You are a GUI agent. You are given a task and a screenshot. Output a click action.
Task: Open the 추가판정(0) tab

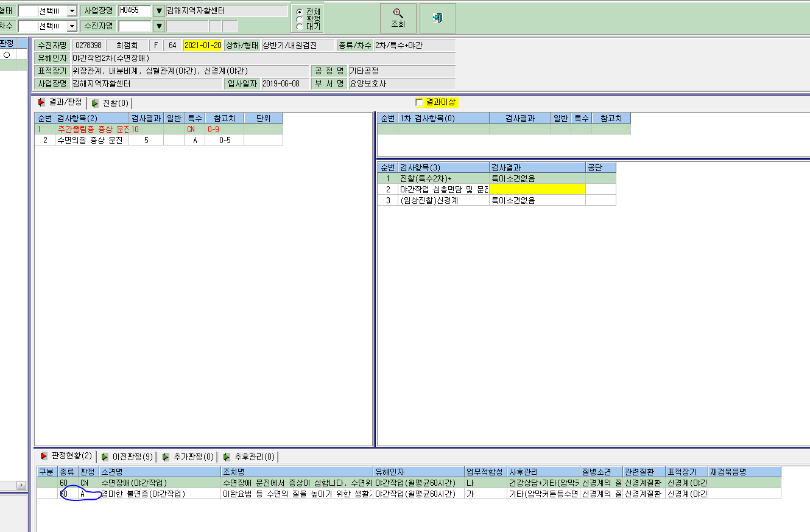[x=188, y=457]
